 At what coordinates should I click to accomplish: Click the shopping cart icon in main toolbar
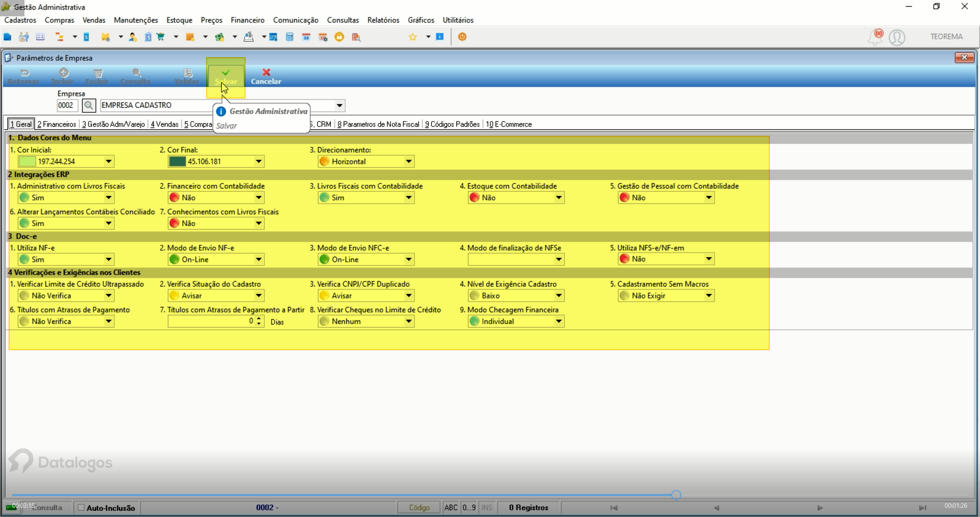click(x=161, y=37)
